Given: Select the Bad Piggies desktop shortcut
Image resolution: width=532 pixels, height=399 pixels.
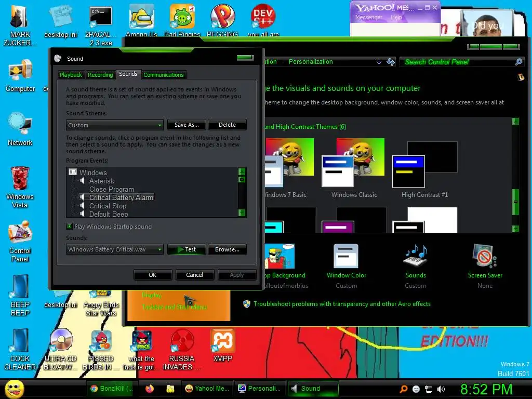Looking at the screenshot, I should tap(182, 21).
